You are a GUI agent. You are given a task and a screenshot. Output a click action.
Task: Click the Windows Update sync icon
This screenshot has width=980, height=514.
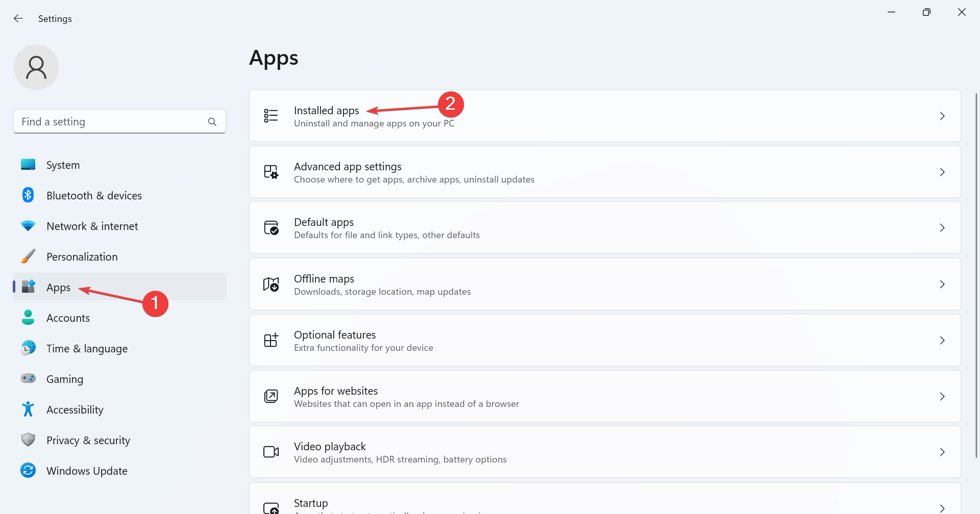(28, 470)
